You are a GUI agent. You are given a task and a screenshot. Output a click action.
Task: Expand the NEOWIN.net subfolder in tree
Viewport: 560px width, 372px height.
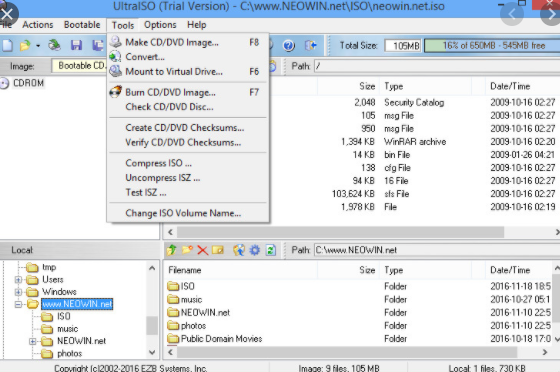point(32,341)
